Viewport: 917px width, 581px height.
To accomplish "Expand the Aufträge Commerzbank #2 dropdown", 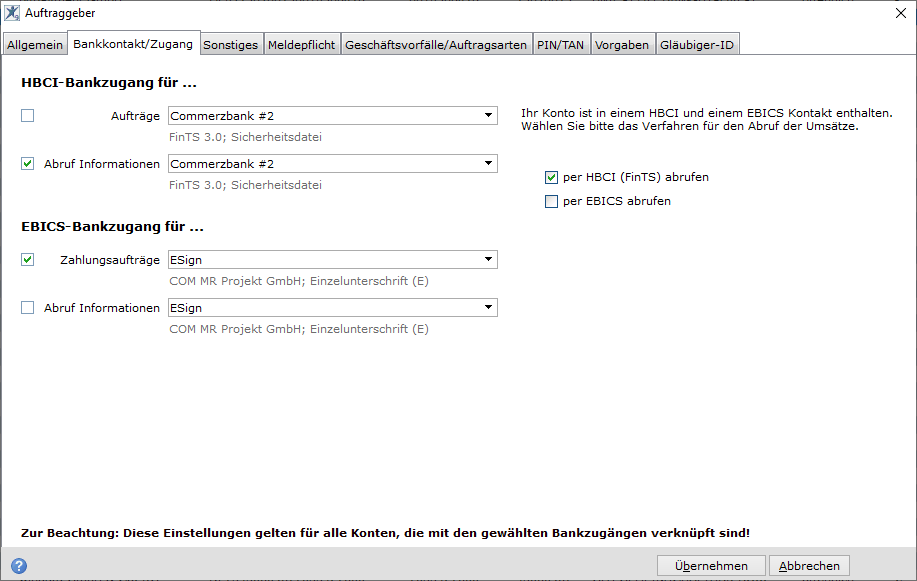I will click(333, 116).
